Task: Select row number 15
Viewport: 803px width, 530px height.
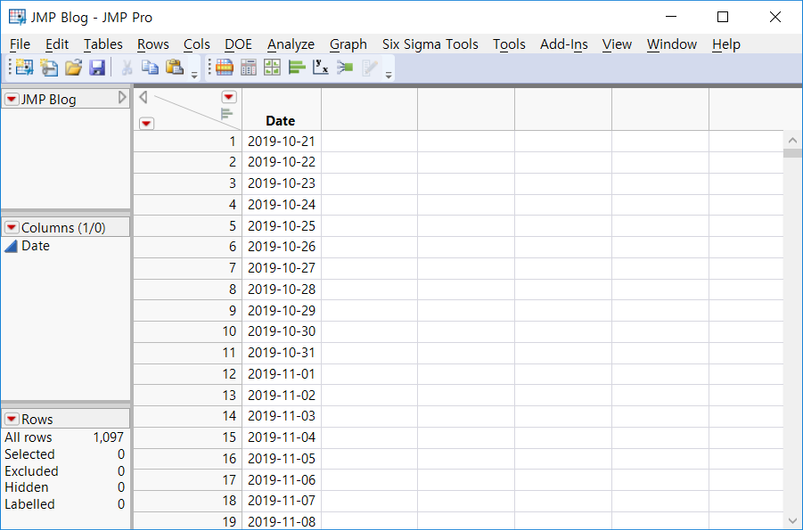Action: [x=187, y=437]
